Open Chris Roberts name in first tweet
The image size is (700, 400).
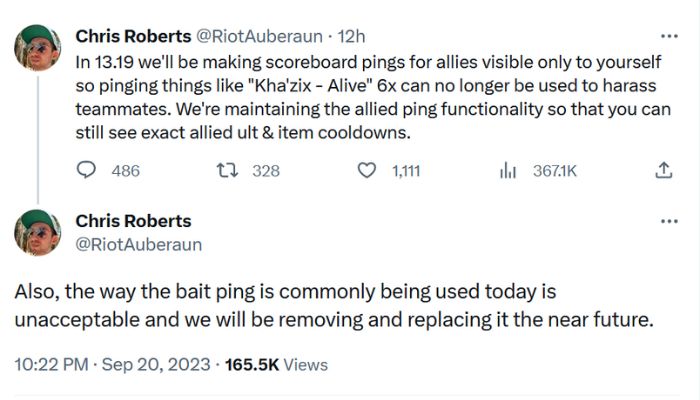(x=133, y=36)
